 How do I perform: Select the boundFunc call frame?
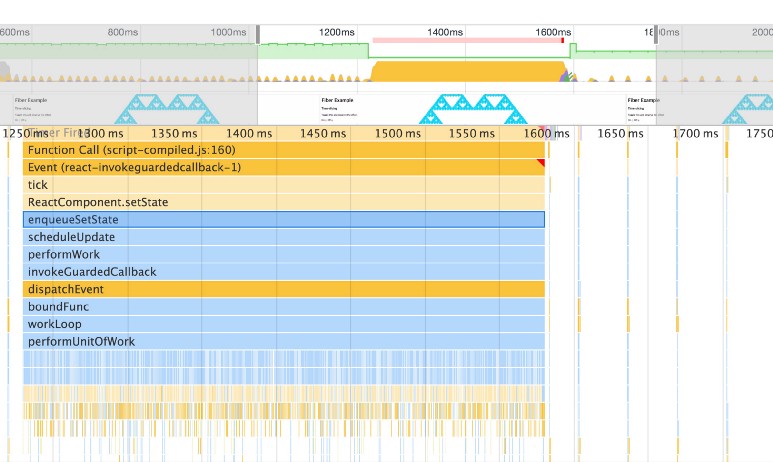284,307
